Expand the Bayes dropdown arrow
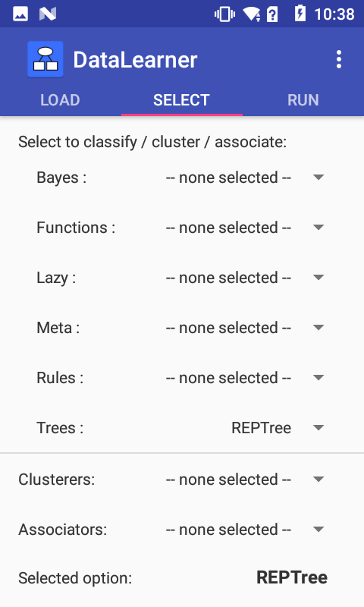 tap(318, 178)
